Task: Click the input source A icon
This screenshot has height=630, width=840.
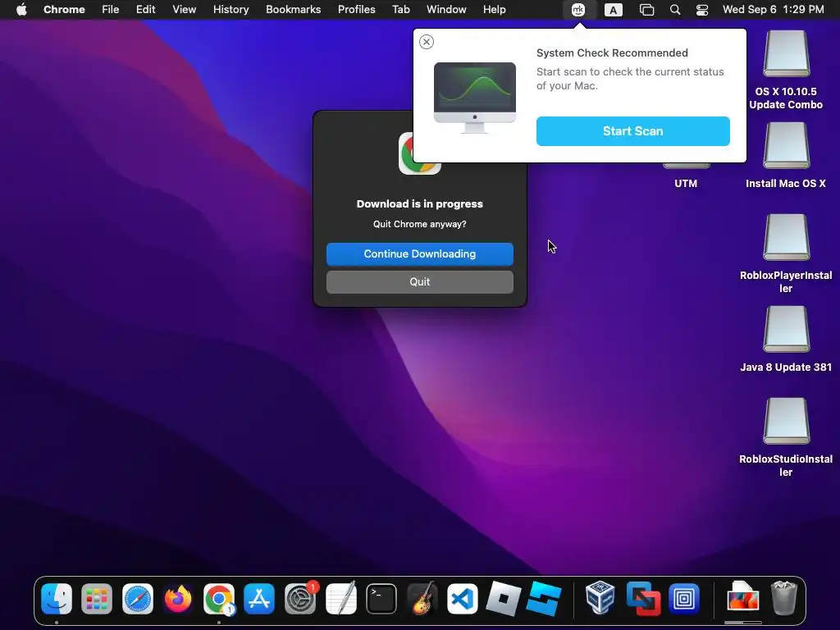Action: click(614, 10)
